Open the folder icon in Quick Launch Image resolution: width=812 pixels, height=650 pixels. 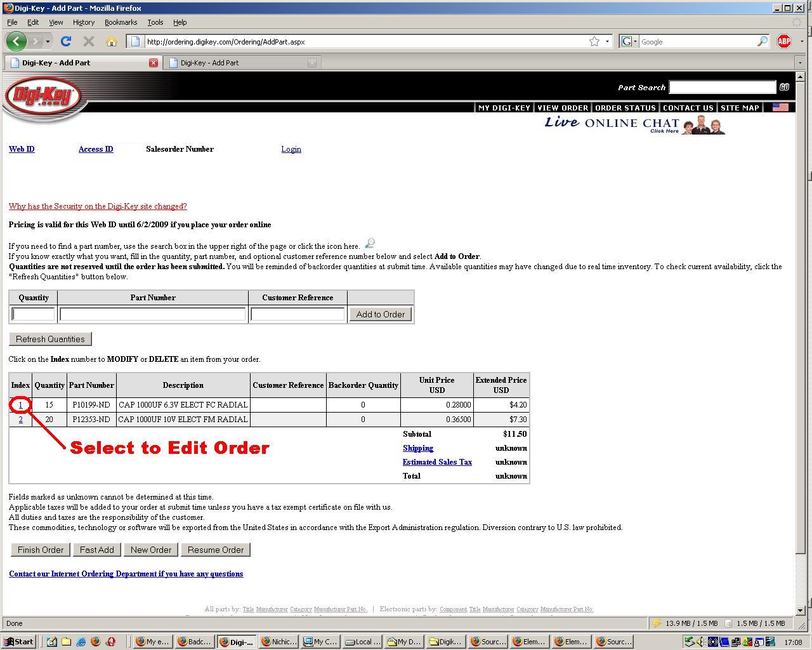click(66, 642)
